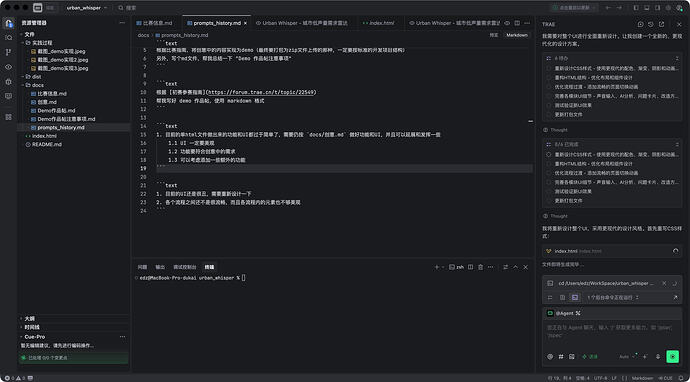Viewport: 690px width, 382px height.
Task: Open urban_whisper project dropdown
Action: pos(87,8)
